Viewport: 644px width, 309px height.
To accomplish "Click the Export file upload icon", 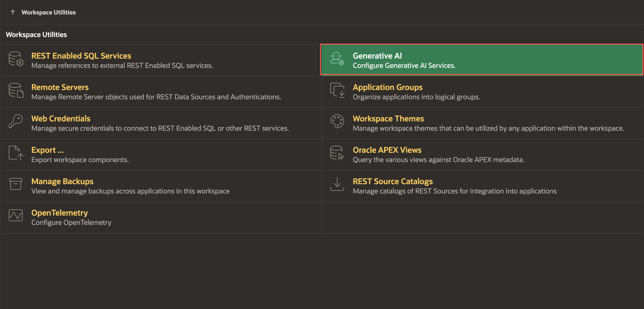I will pos(16,153).
